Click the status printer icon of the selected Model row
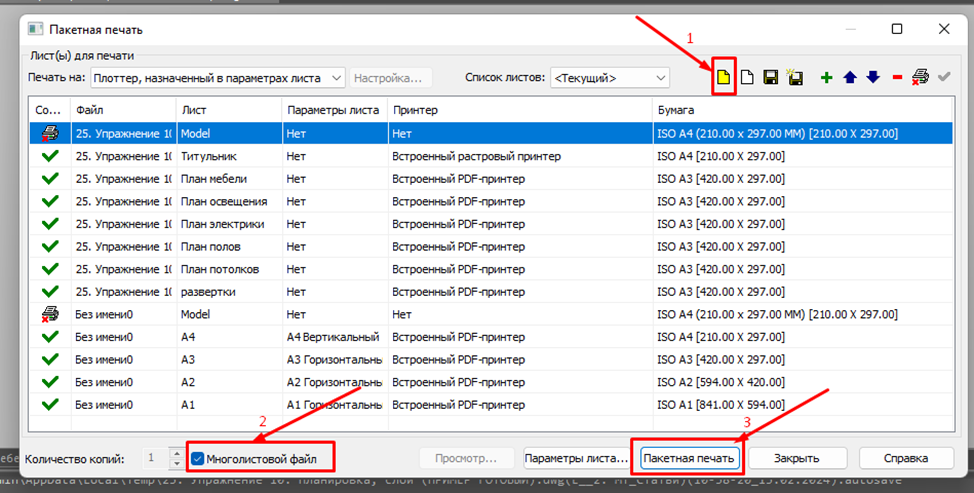The height and width of the screenshot is (493, 974). (50, 133)
